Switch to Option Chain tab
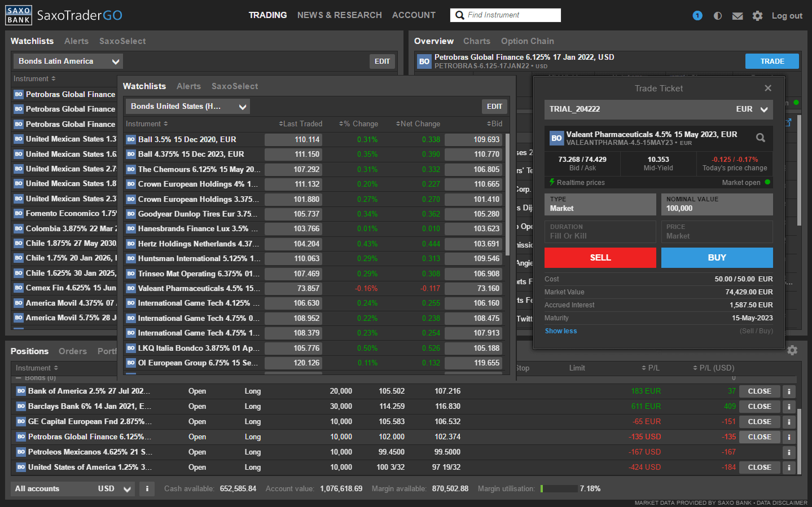Image resolution: width=812 pixels, height=507 pixels. 528,41
